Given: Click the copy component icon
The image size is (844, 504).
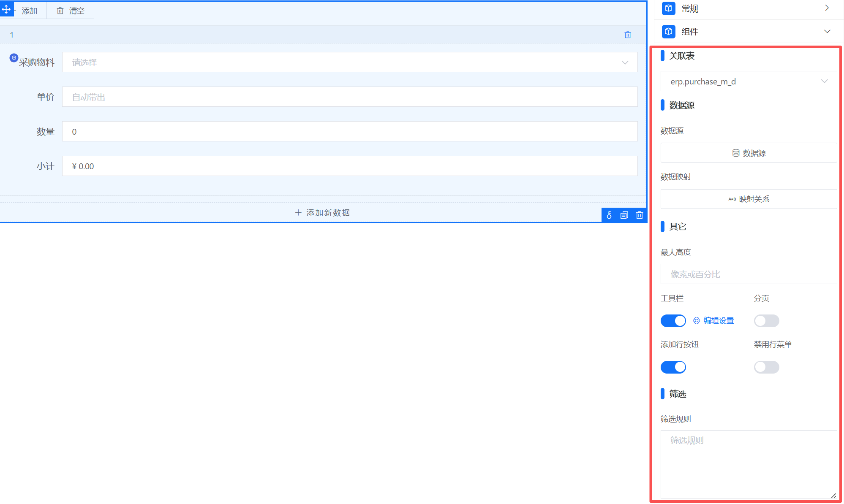Looking at the screenshot, I should tap(624, 215).
